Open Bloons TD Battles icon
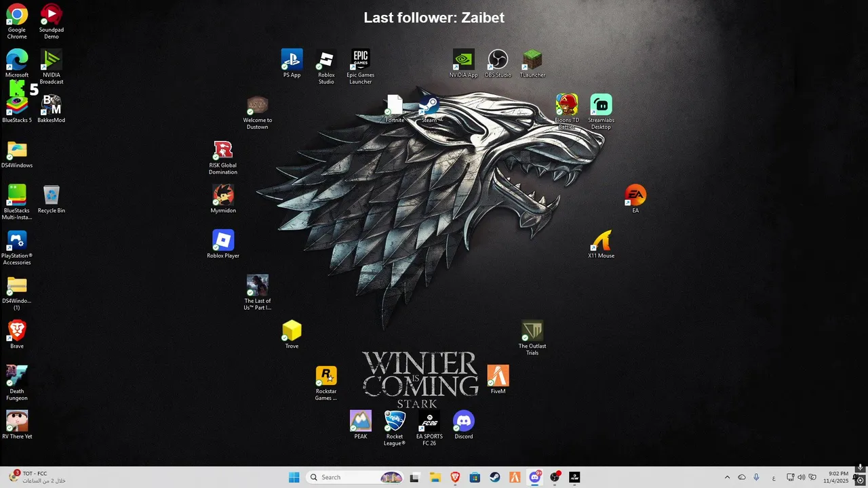This screenshot has height=488, width=868. coord(567,112)
